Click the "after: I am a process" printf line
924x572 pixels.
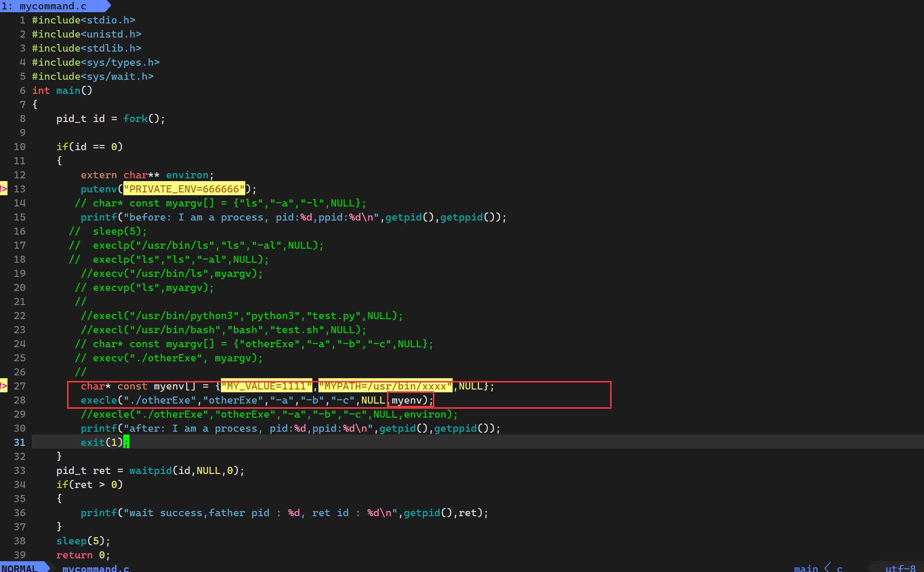[x=290, y=428]
